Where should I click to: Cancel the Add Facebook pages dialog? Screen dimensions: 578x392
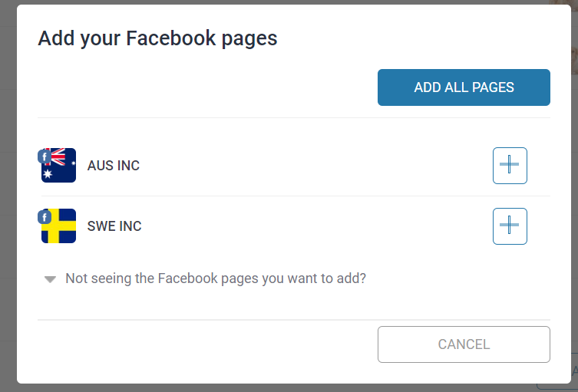[x=464, y=344]
